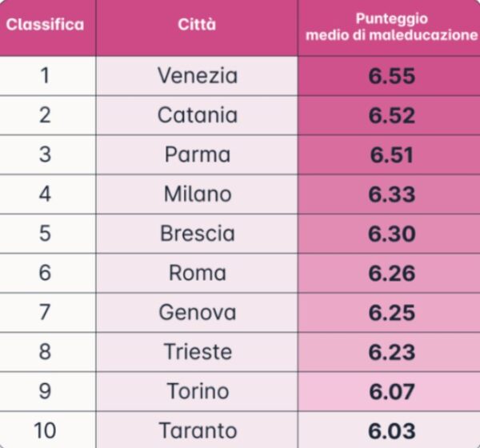Click the Catania city cell
This screenshot has height=448, width=480.
(x=197, y=115)
